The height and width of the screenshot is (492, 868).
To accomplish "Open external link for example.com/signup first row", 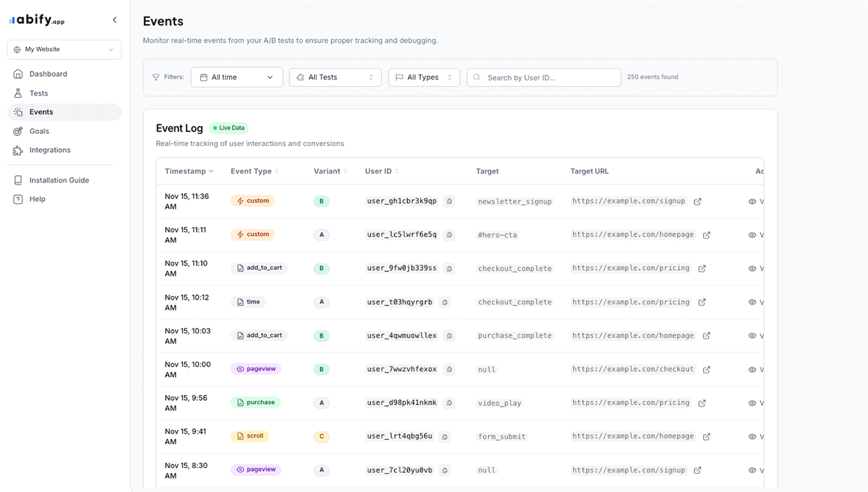I will pyautogui.click(x=697, y=201).
